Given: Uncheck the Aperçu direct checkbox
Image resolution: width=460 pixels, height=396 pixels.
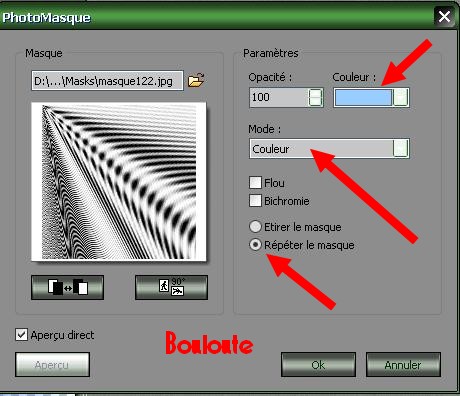Looking at the screenshot, I should coord(21,335).
